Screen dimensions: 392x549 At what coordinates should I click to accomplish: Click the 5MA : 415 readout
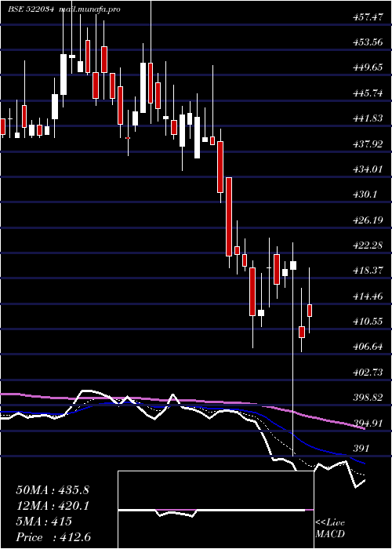coord(44,522)
